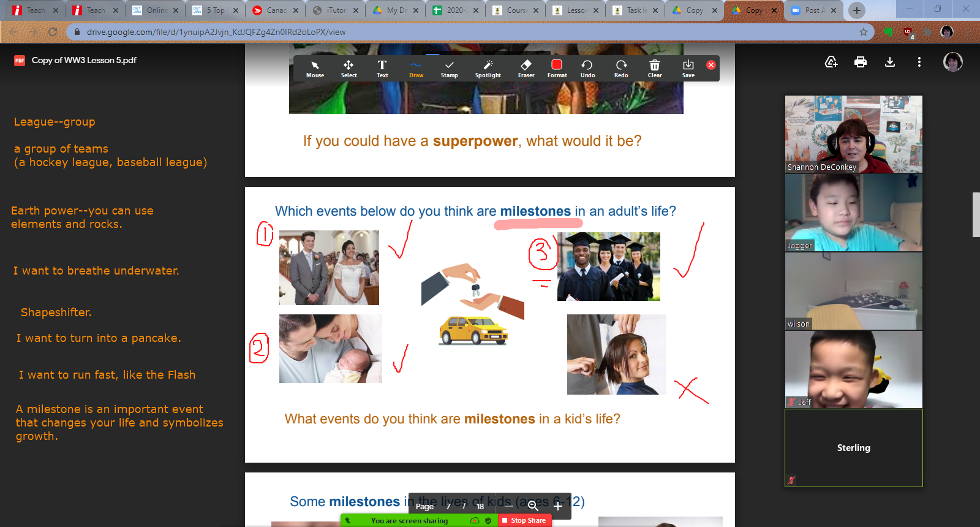Image resolution: width=980 pixels, height=527 pixels.
Task: Click the green arrow on sharing bar
Action: [x=347, y=520]
